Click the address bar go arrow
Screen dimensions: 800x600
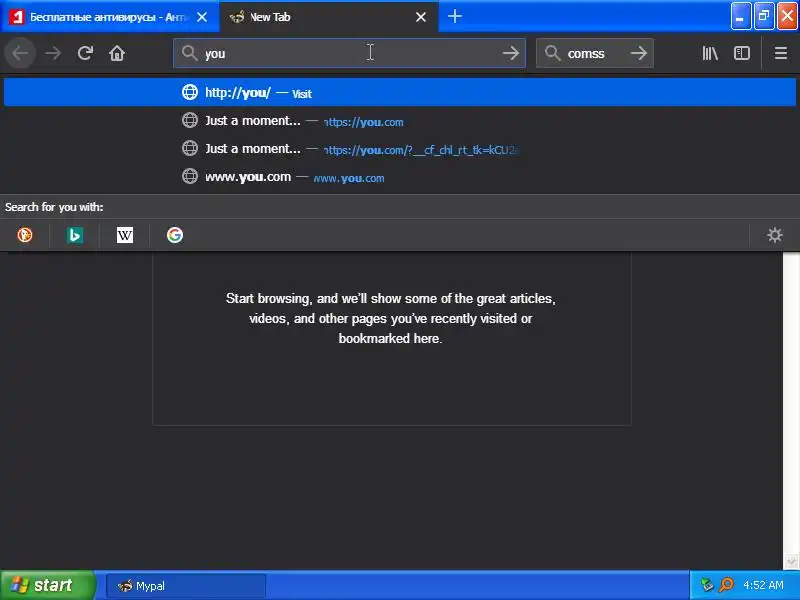511,53
